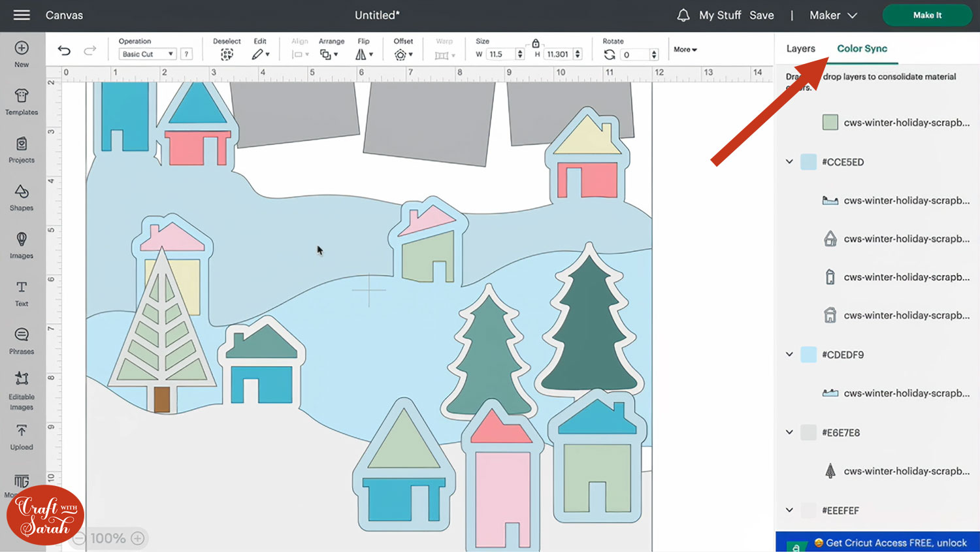The height and width of the screenshot is (552, 980).
Task: Click the Undo arrow icon
Action: click(x=64, y=50)
